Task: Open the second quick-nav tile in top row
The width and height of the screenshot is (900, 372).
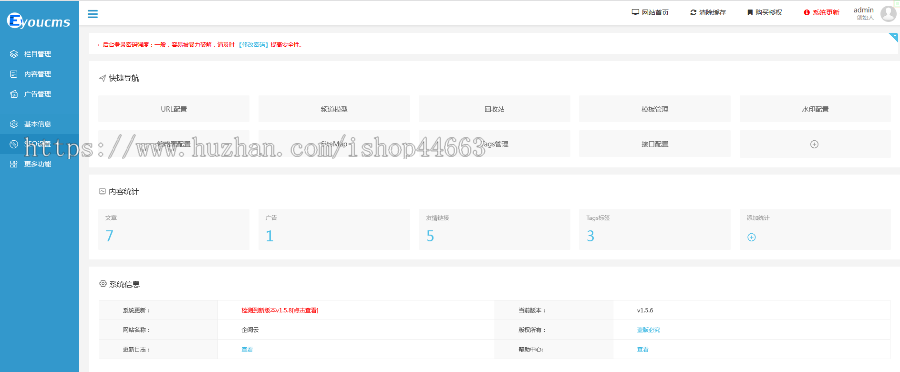Action: (334, 108)
